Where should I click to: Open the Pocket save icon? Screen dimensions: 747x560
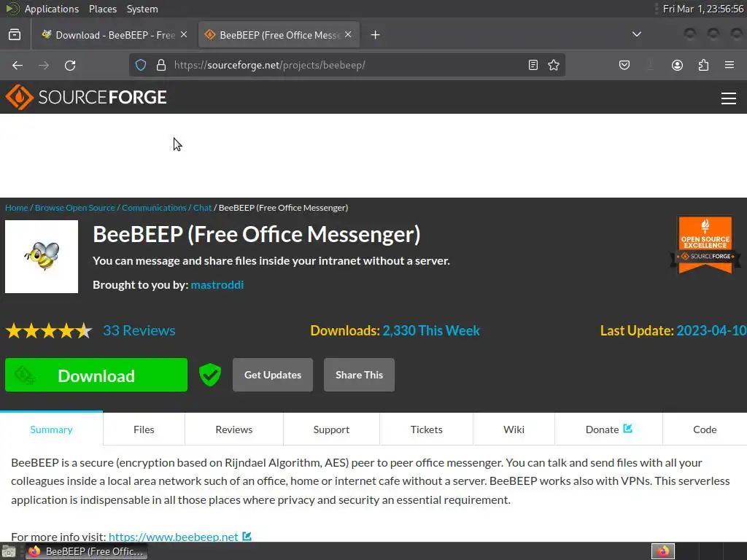pyautogui.click(x=624, y=65)
